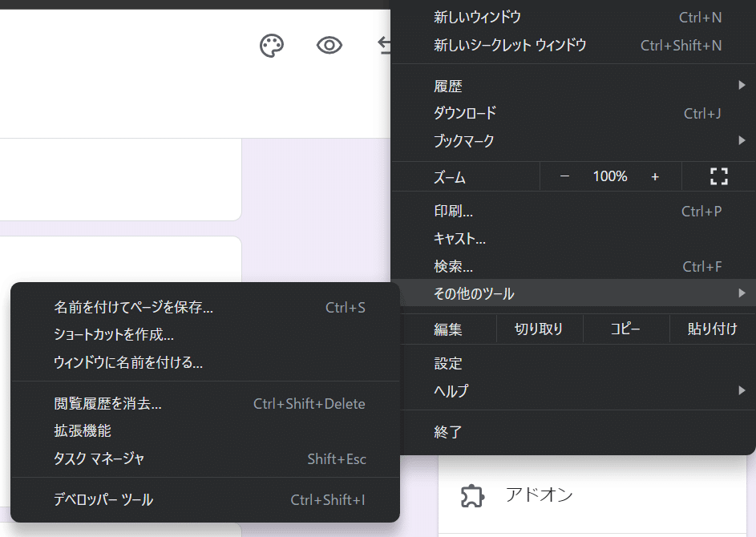Click the ヘルプ submenu arrow
The height and width of the screenshot is (537, 756).
pos(742,390)
